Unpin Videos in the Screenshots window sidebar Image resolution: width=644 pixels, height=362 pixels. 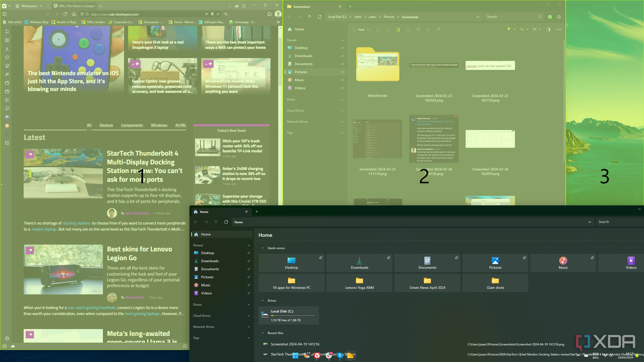click(342, 88)
